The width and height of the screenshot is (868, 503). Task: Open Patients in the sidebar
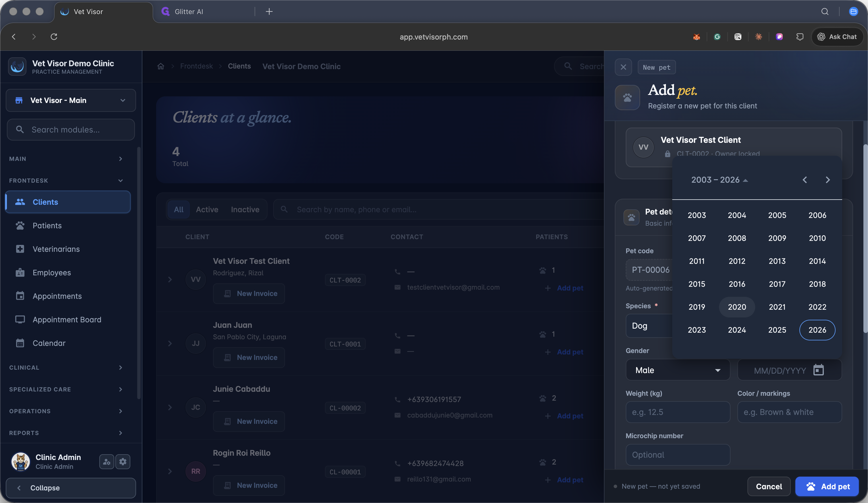click(x=68, y=226)
